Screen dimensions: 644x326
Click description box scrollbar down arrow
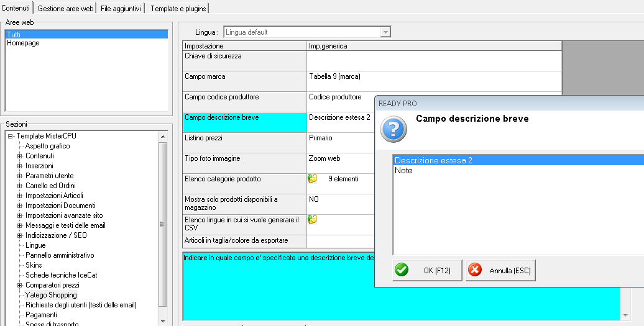[625, 315]
